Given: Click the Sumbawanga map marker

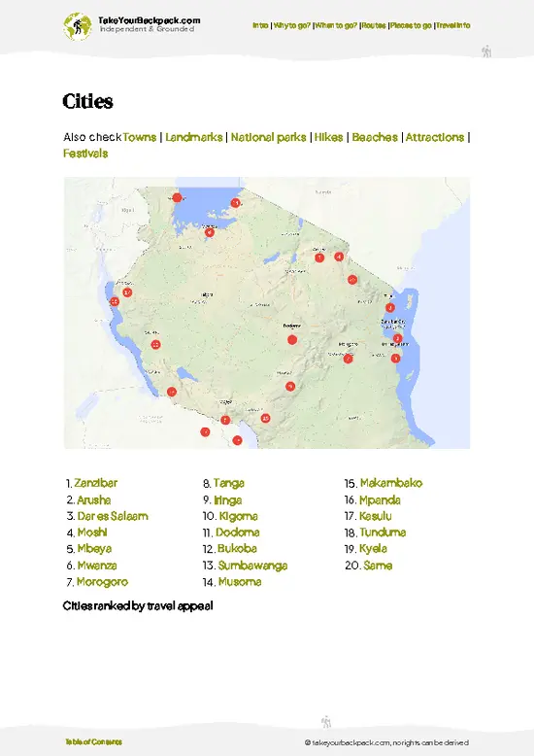Looking at the screenshot, I should click(172, 392).
